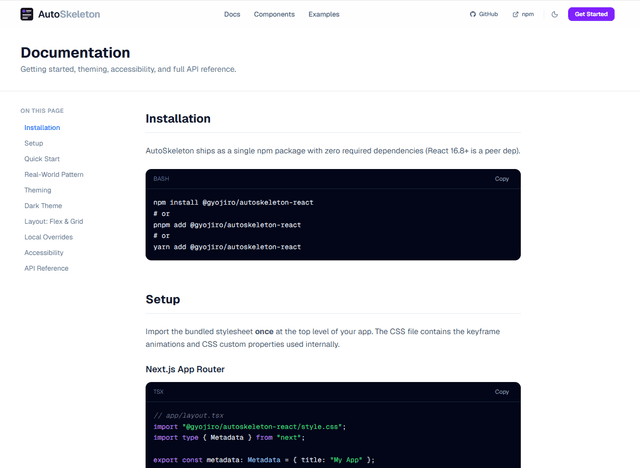The height and width of the screenshot is (468, 640).
Task: Toggle dark mode moon icon
Action: coord(554,14)
